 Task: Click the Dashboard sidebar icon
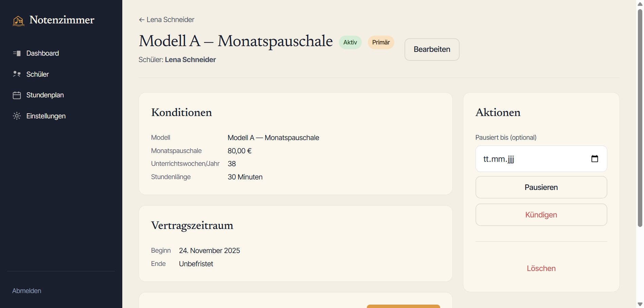17,53
